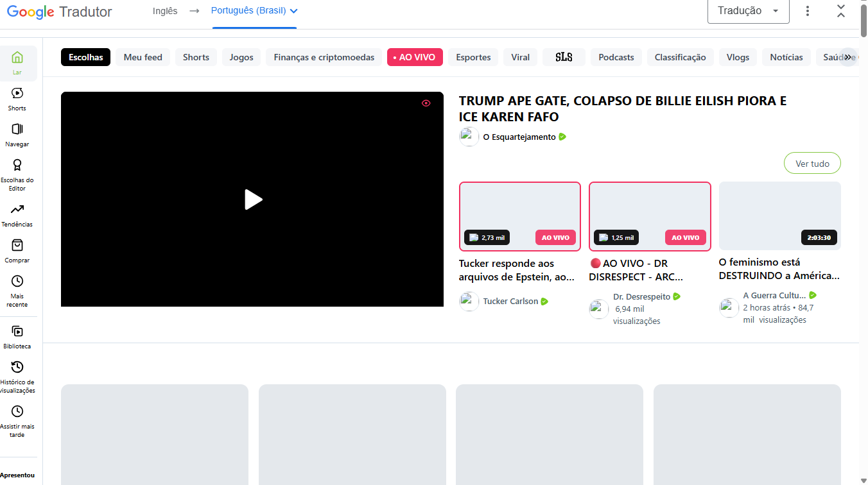Expand more category chips with the right chevron
Image resolution: width=868 pixels, height=485 pixels.
point(849,57)
